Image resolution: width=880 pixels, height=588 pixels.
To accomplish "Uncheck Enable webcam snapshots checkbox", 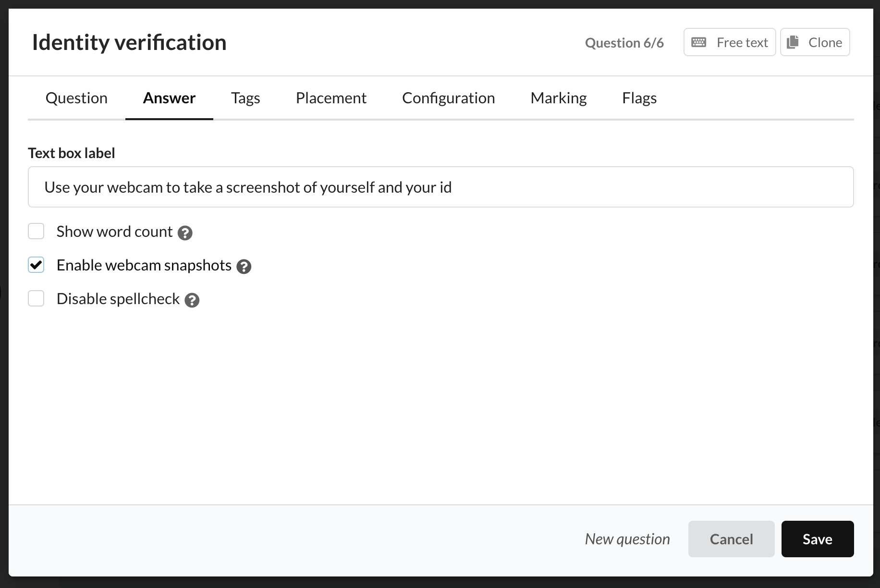I will [x=36, y=265].
